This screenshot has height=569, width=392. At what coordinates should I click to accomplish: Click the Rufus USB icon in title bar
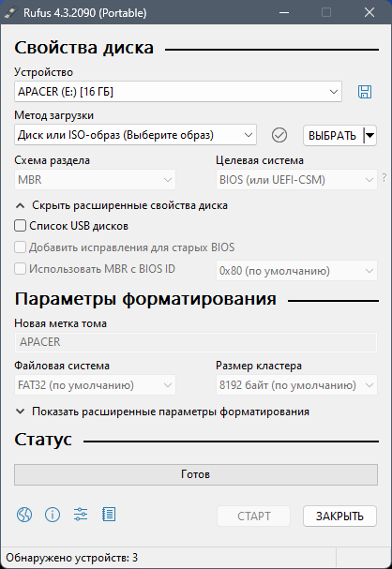click(11, 13)
